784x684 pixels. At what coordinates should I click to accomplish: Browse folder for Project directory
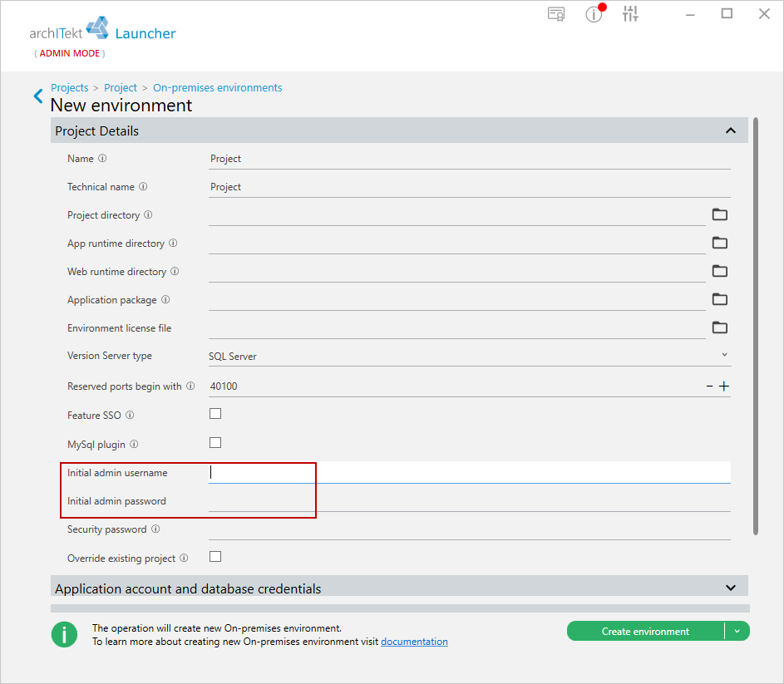pyautogui.click(x=719, y=214)
